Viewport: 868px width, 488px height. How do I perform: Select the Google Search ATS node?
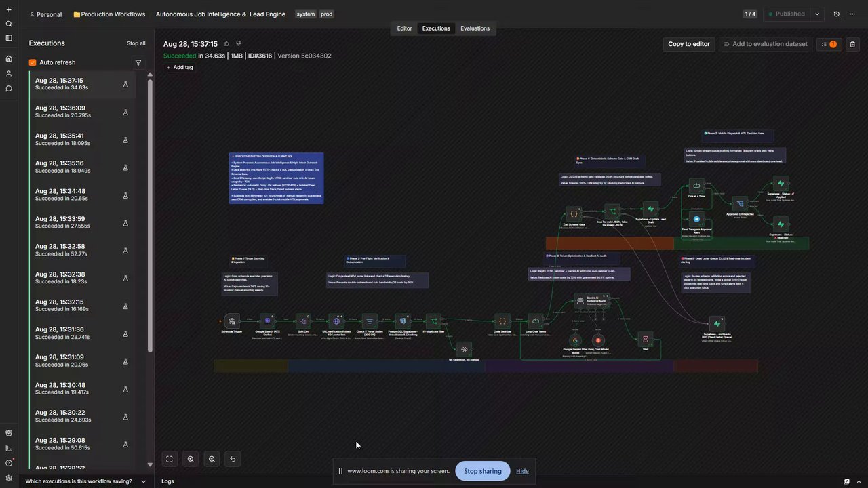tap(267, 321)
